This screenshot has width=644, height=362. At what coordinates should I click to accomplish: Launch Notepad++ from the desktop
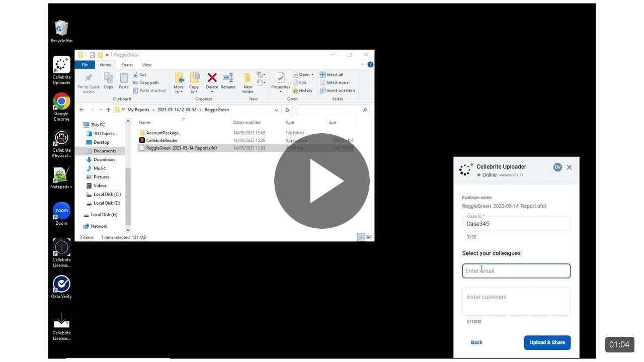(x=61, y=178)
